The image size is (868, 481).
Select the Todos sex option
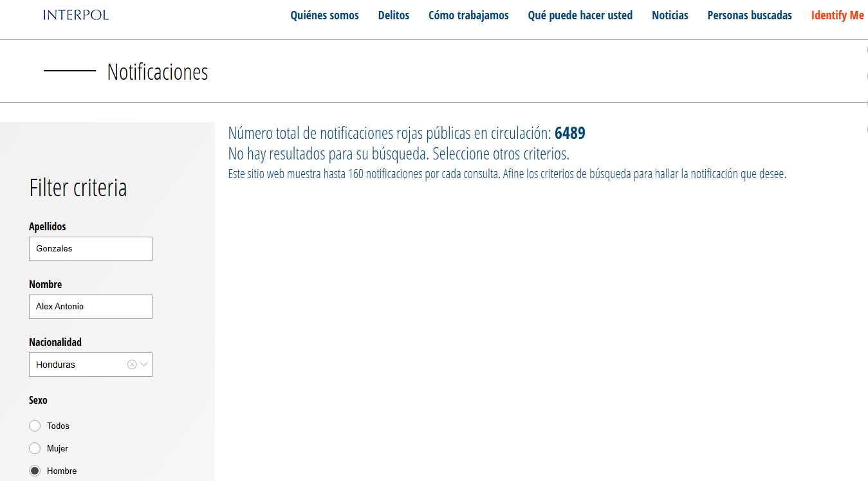point(35,426)
